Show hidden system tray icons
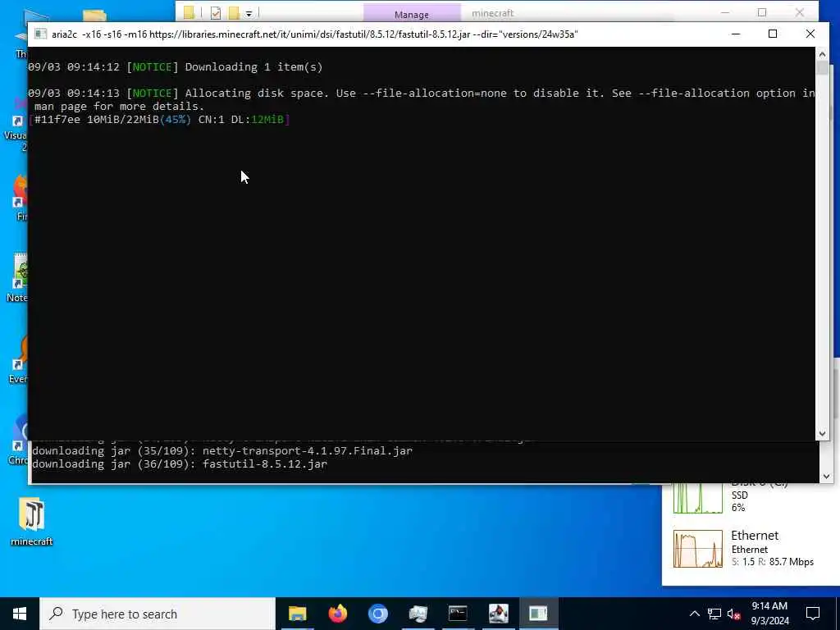Viewport: 840px width, 630px height. 694,614
